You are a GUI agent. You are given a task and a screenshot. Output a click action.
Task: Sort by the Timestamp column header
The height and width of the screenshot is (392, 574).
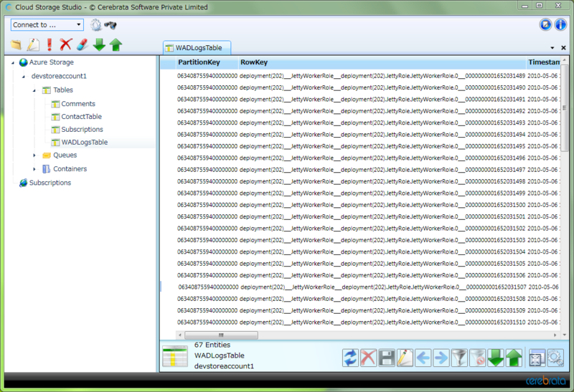click(x=543, y=62)
